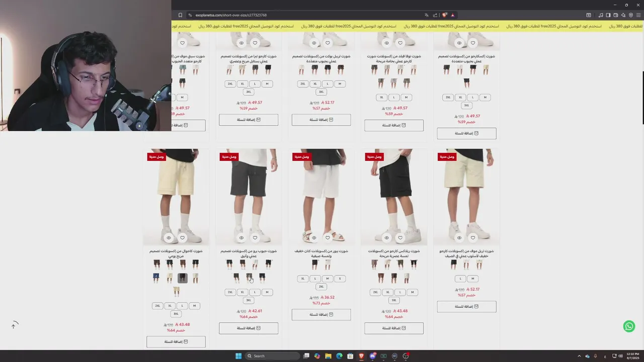This screenshot has width=644, height=362.
Task: Add the Relax cargo shorts (ريلاكس) to the wishlist
Action: (400, 238)
